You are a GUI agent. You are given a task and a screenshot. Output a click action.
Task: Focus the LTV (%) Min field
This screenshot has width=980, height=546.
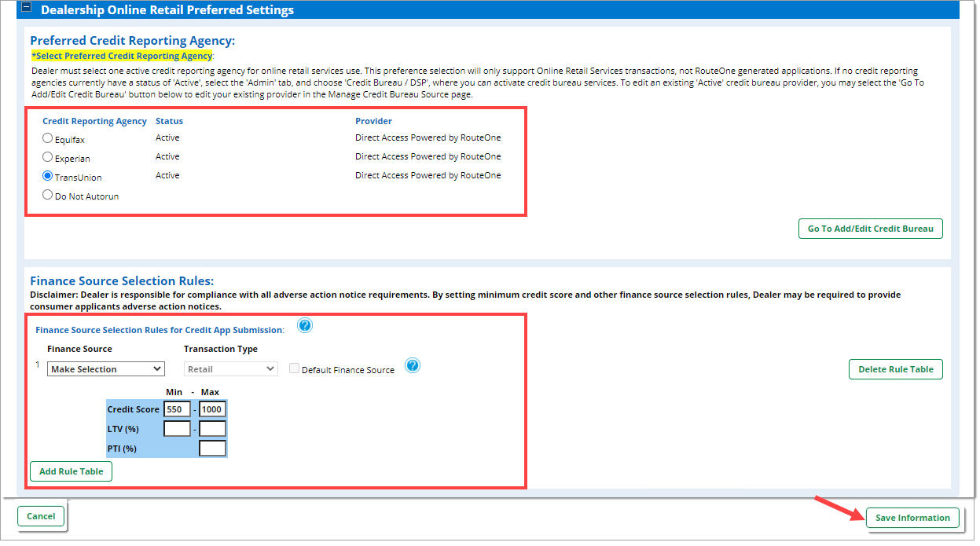[177, 429]
